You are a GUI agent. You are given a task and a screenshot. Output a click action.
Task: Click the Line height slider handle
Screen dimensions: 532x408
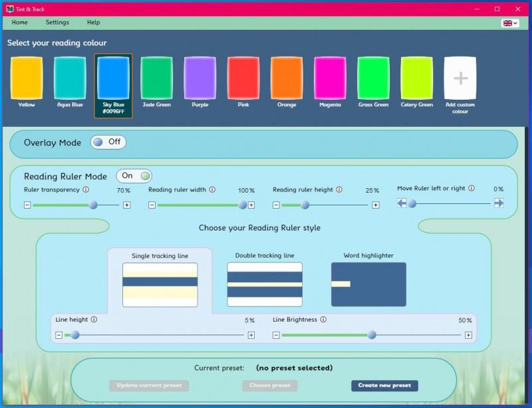(x=75, y=335)
